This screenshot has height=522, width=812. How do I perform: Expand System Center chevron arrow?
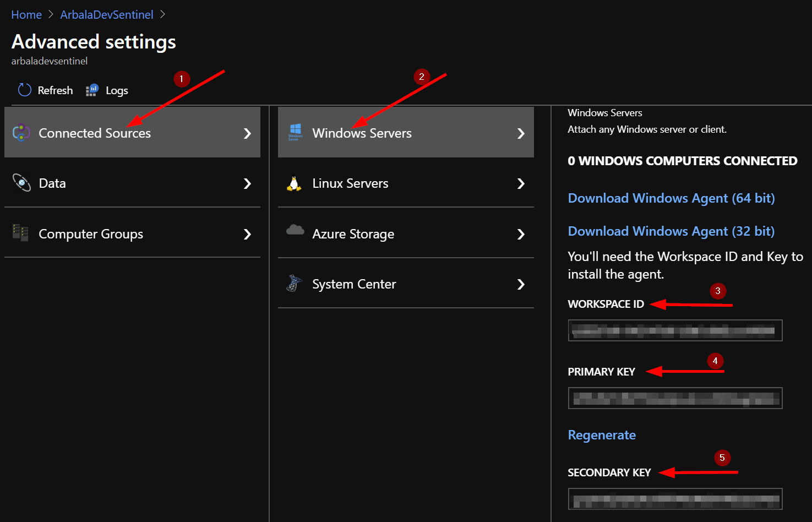(x=521, y=284)
